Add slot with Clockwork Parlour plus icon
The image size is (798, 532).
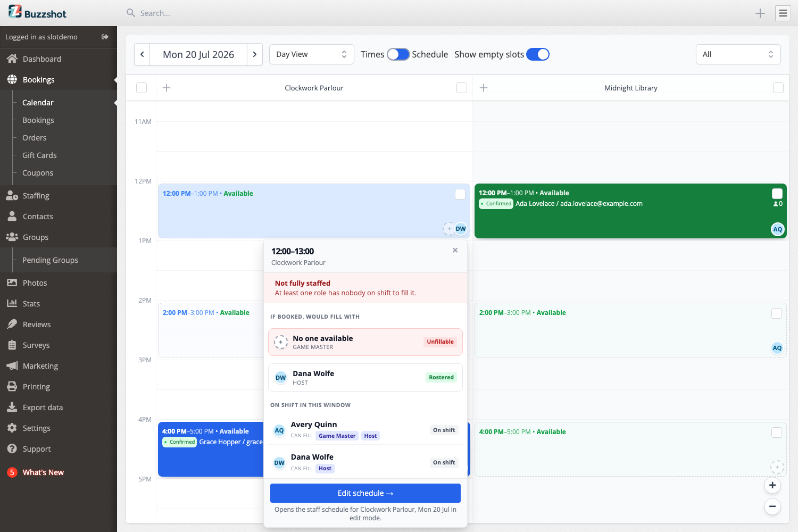point(167,88)
